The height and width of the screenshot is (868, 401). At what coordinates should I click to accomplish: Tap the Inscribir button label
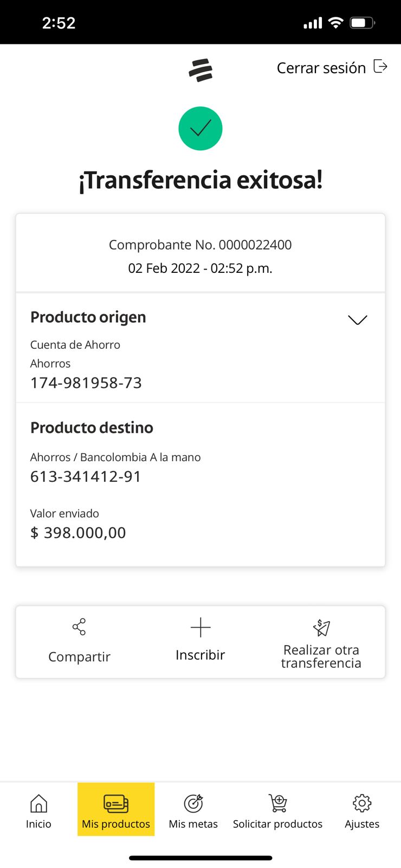click(x=200, y=655)
